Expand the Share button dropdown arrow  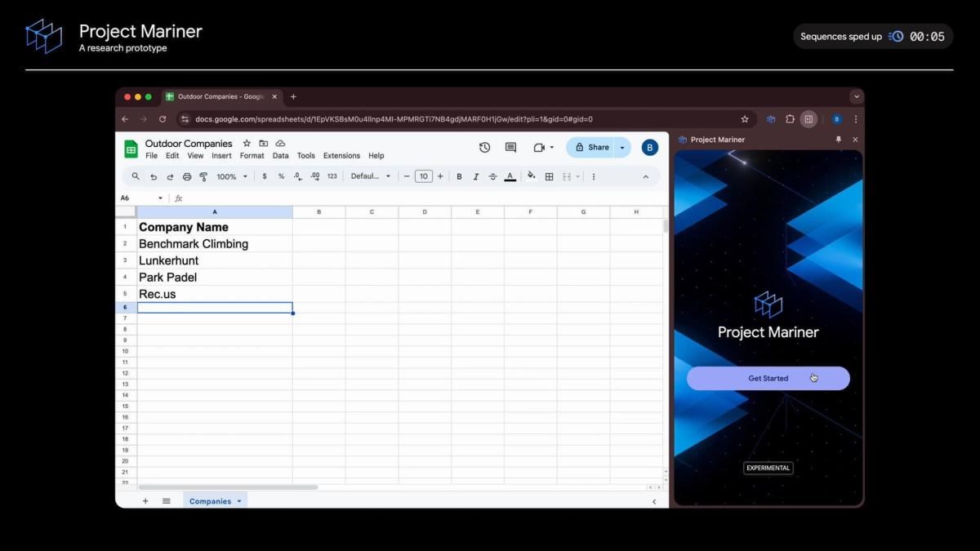pyautogui.click(x=622, y=148)
